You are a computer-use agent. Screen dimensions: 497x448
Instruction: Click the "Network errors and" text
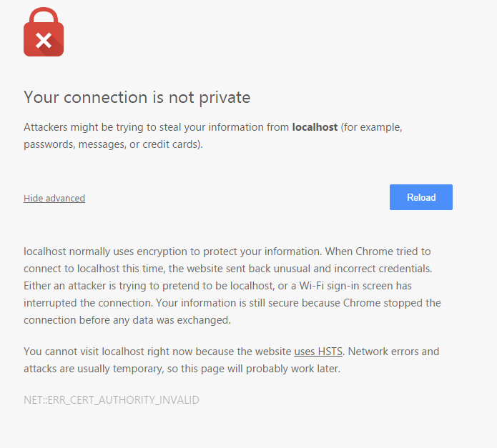coord(395,352)
